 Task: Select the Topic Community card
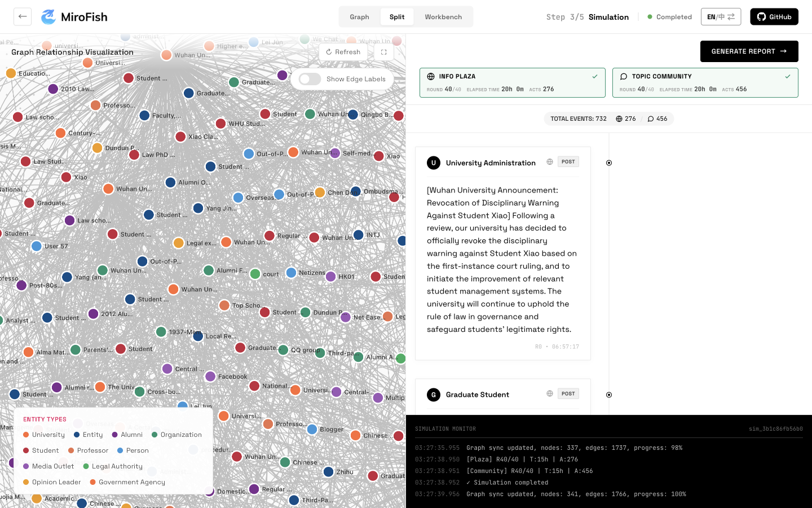705,82
